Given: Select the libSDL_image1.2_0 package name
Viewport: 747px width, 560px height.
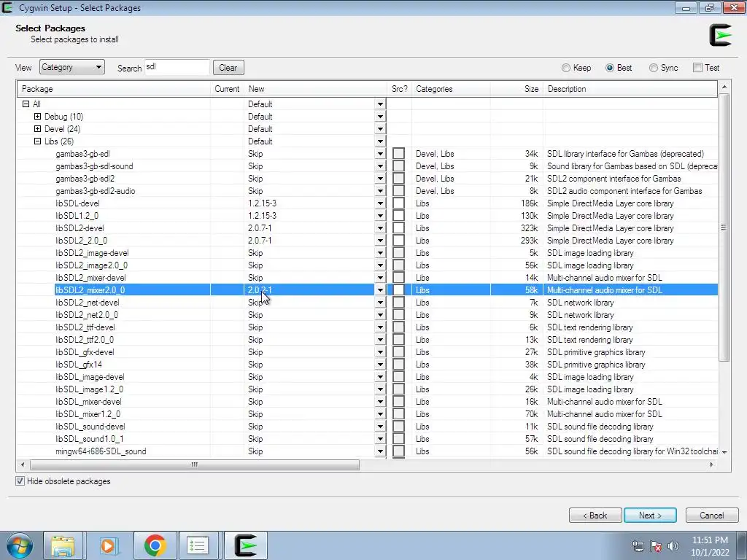Looking at the screenshot, I should click(x=89, y=389).
